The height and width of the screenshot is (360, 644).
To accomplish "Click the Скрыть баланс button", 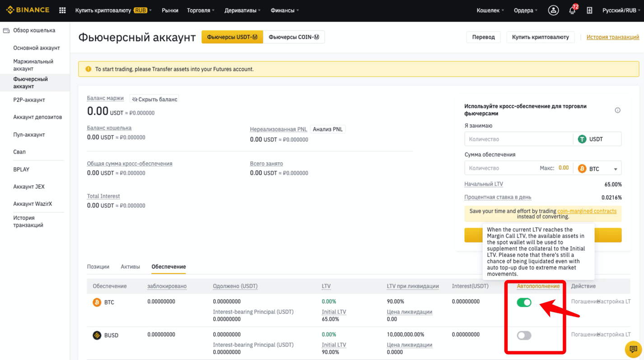I will point(154,99).
